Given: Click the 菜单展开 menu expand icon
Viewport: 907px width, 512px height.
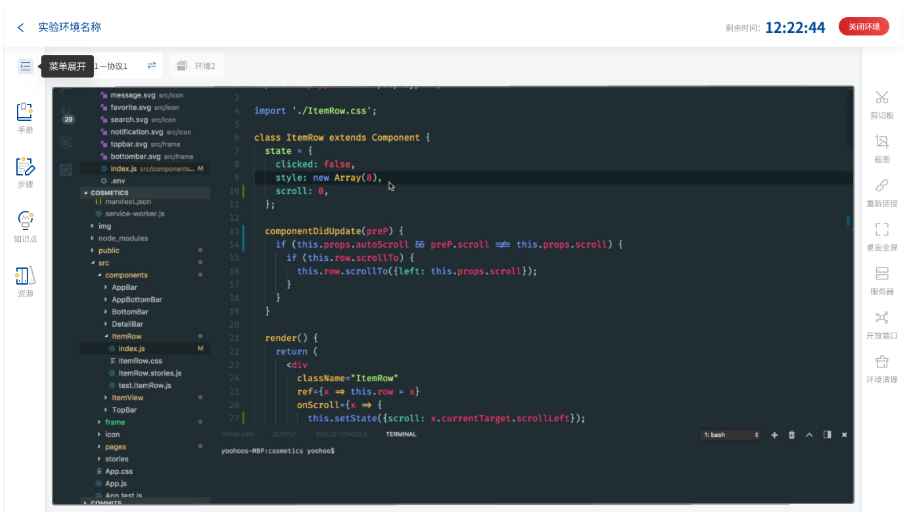Looking at the screenshot, I should [25, 66].
